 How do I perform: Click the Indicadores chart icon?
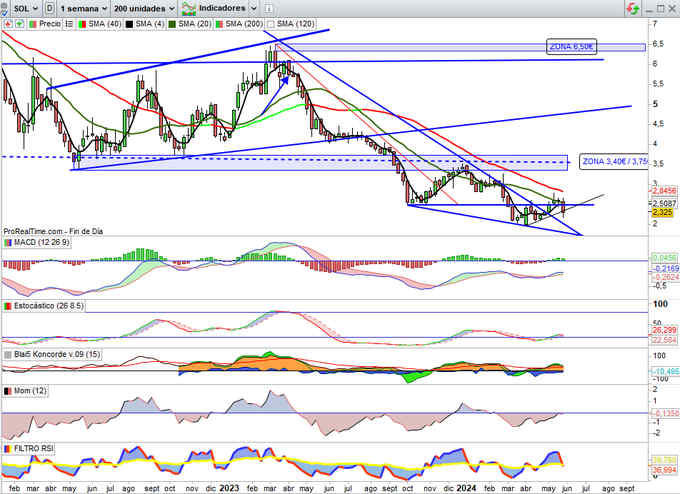point(189,8)
